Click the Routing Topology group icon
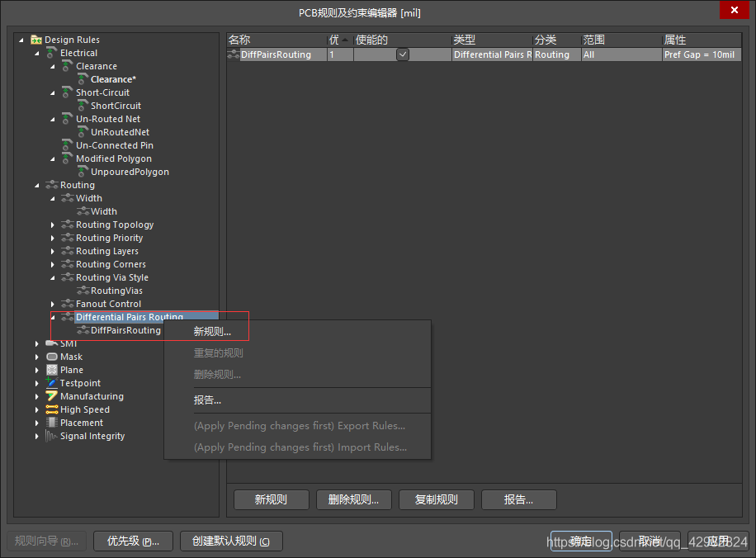The height and width of the screenshot is (558, 756). coord(68,225)
